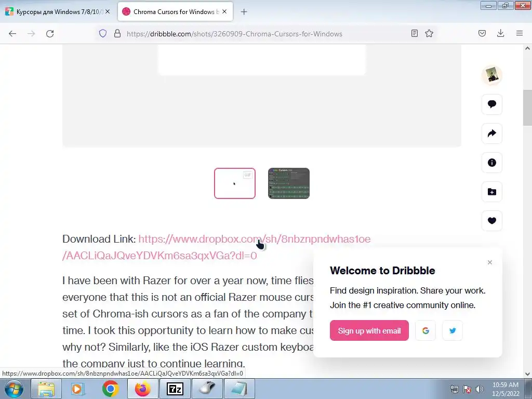Reload the current page
This screenshot has height=399, width=532.
pos(50,34)
